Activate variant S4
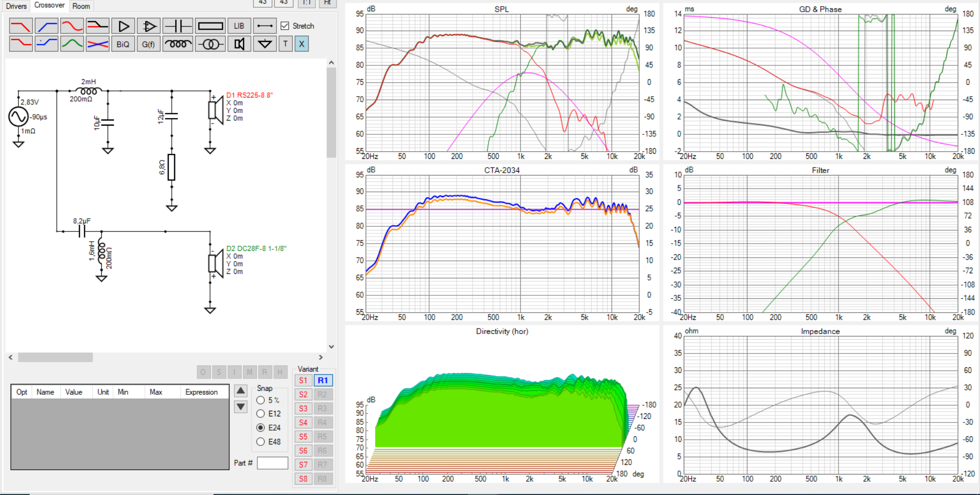 (x=303, y=422)
